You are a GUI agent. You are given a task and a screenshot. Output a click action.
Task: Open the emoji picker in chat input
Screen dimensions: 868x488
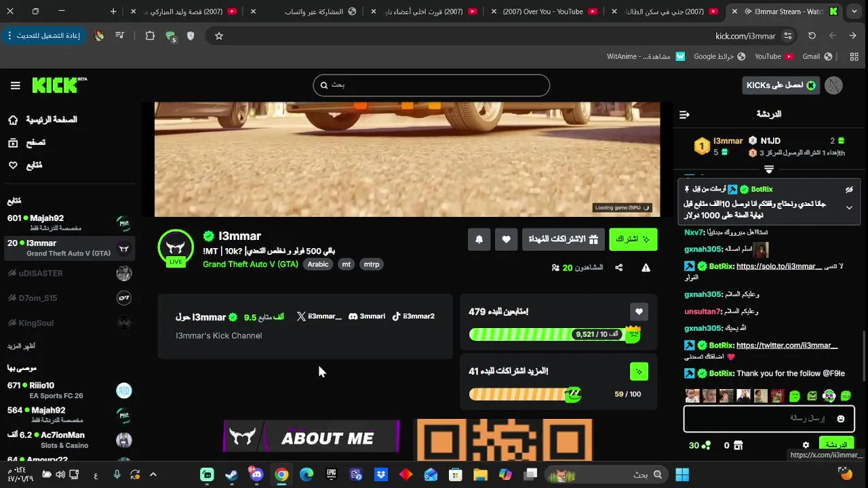pyautogui.click(x=841, y=419)
